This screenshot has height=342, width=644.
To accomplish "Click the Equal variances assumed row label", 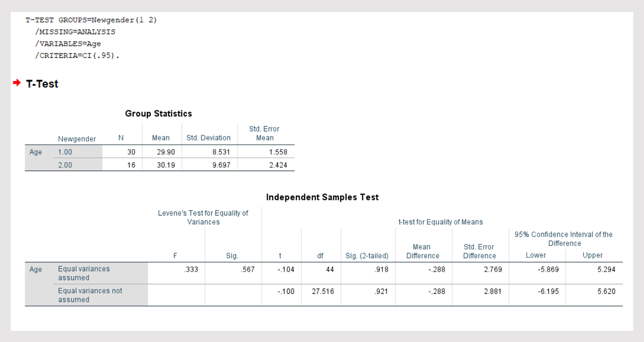I will click(84, 273).
